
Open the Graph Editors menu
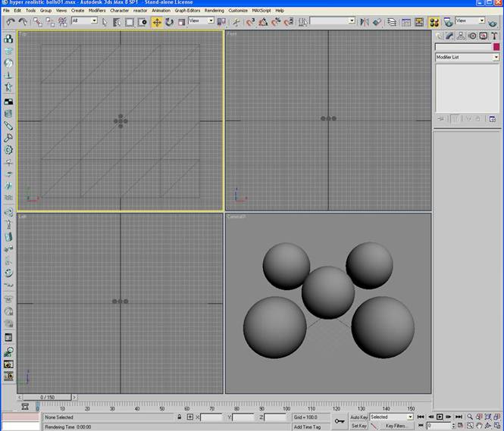pos(187,11)
